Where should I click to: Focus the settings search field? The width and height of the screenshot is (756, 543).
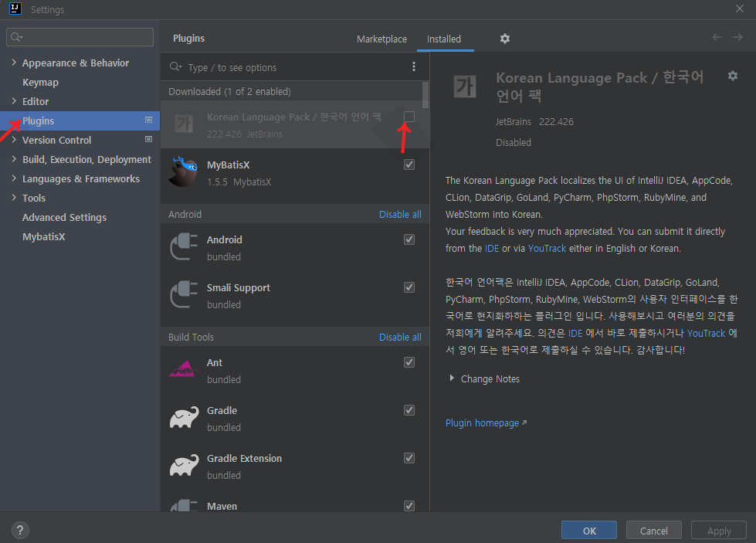point(80,37)
